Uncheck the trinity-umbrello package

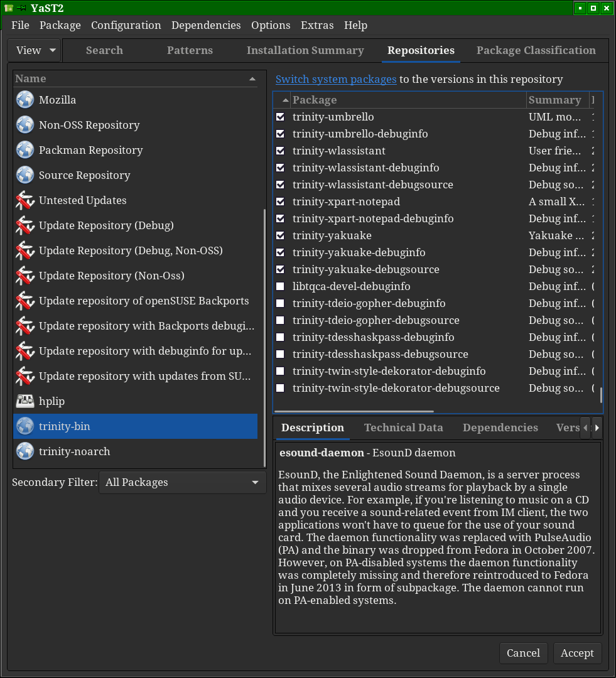click(280, 117)
